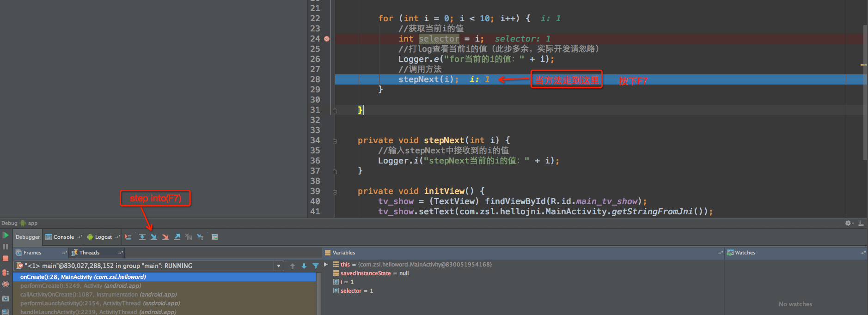Viewport: 868px width, 315px height.
Task: Click the next frame down arrow
Action: coord(304,266)
